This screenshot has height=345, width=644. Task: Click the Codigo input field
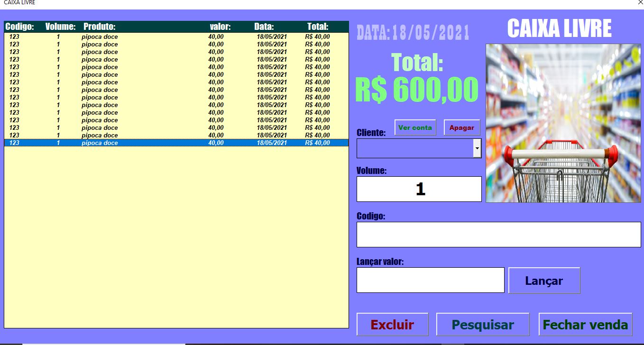[x=498, y=234]
